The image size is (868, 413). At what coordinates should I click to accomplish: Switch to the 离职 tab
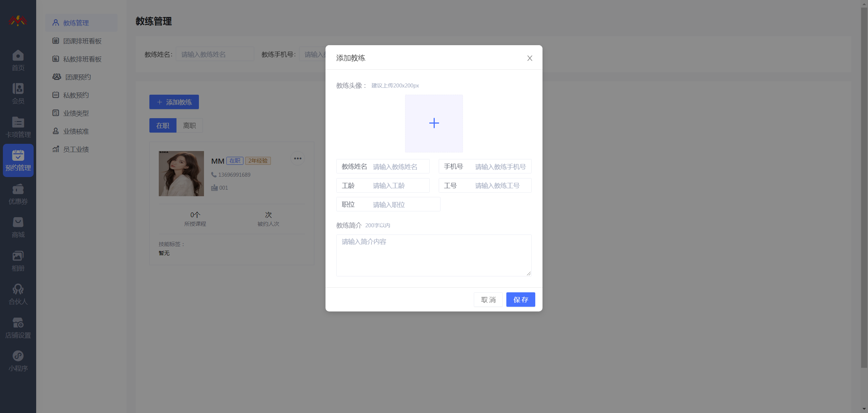[190, 125]
